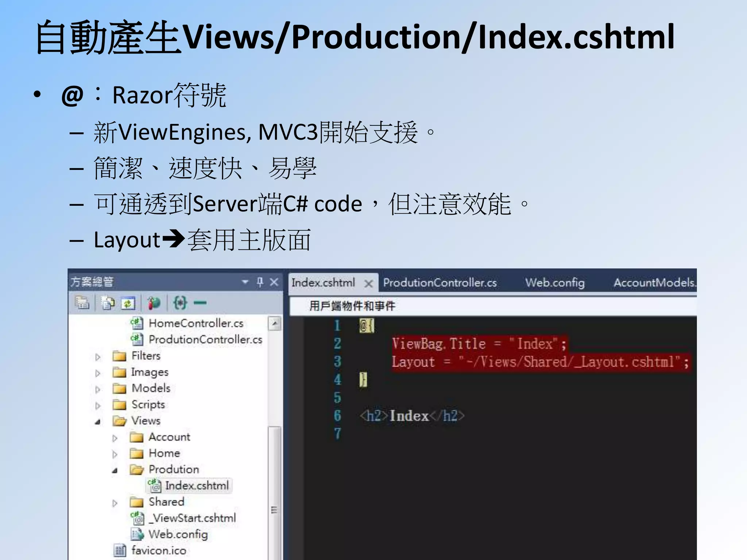
Task: Select the Images folder icon
Action: pos(119,372)
